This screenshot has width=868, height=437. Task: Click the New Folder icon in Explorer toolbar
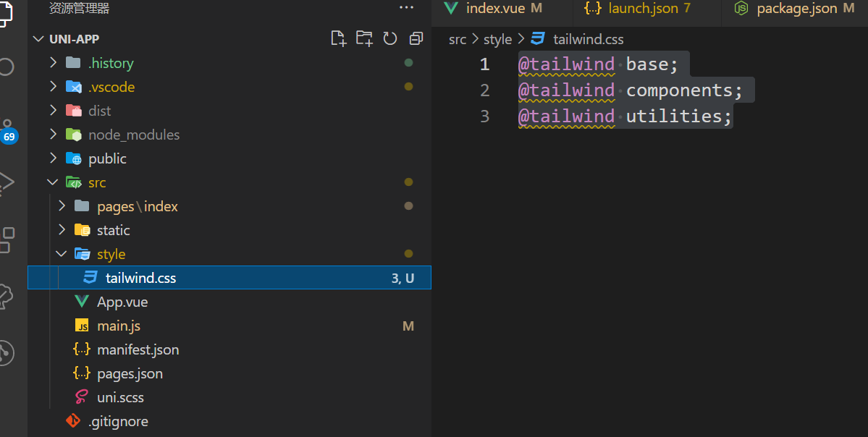364,38
